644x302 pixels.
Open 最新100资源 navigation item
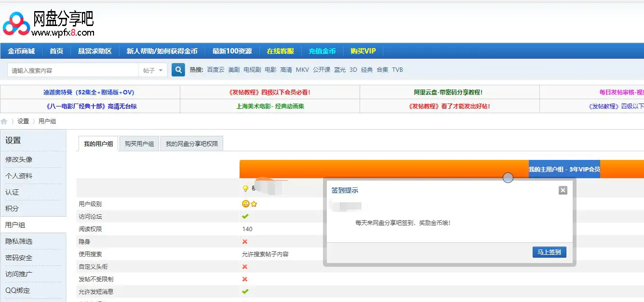232,51
